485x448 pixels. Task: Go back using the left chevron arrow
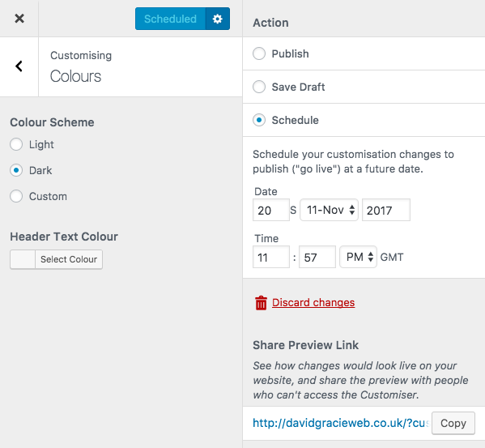(x=19, y=66)
